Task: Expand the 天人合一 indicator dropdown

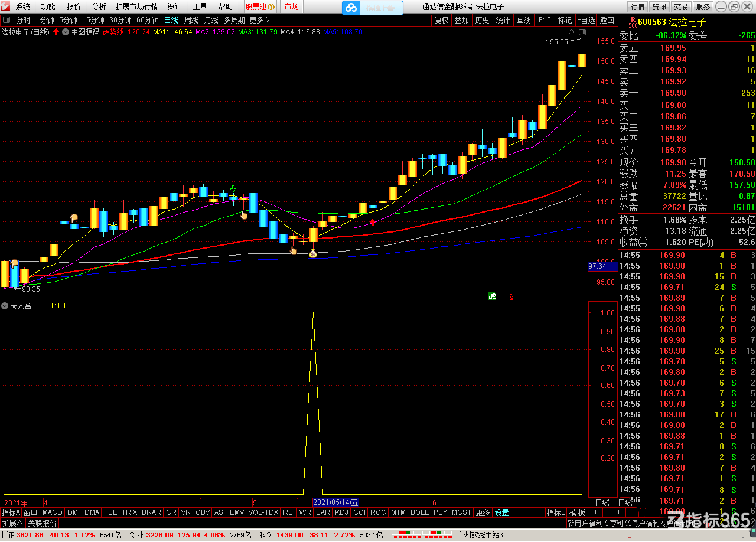Action: pos(5,306)
